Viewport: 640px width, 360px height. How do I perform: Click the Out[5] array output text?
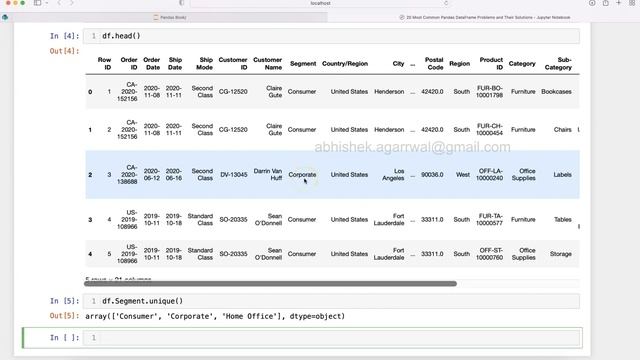pos(215,316)
